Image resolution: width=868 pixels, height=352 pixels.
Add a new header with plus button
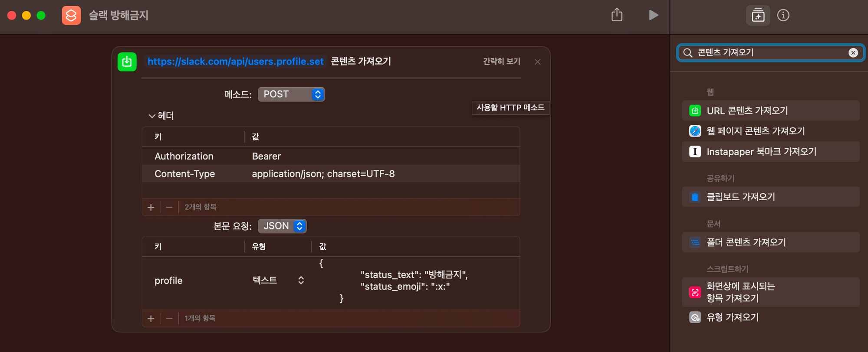[x=151, y=208]
